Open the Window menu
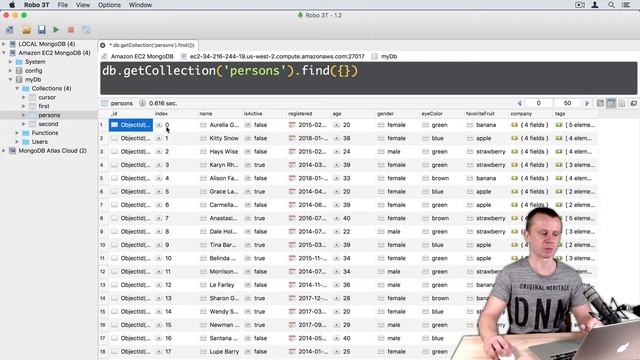This screenshot has height=360, width=640. [x=140, y=5]
